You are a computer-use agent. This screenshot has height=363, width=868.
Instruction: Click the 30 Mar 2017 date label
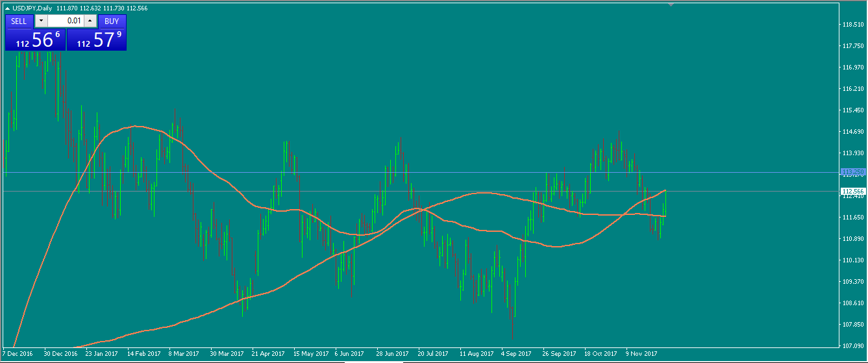coord(227,354)
